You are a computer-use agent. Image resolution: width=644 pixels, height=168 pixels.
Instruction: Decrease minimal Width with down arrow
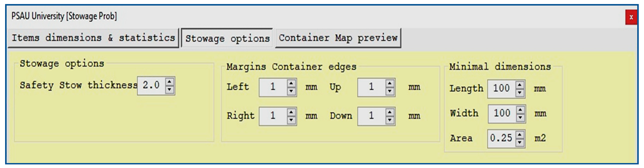click(x=520, y=118)
